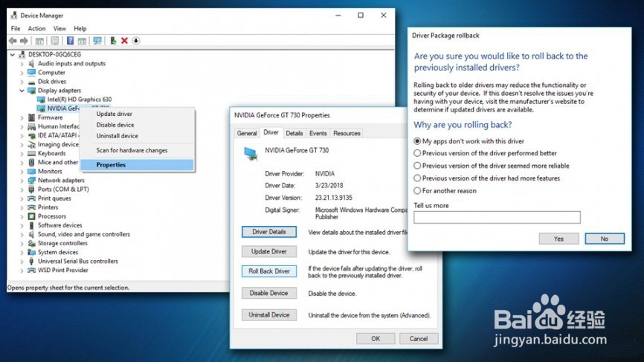Image resolution: width=644 pixels, height=362 pixels.
Task: Click the Disk drives category icon
Action: [31, 81]
